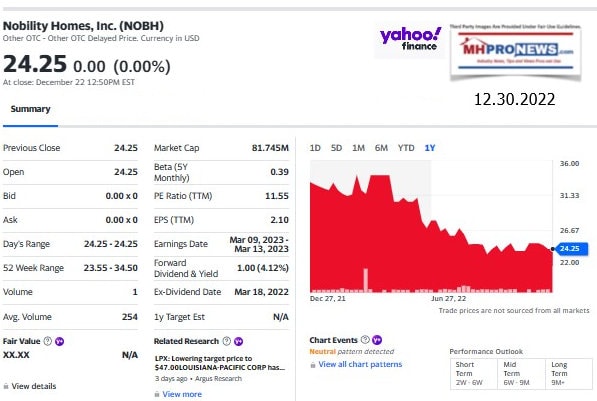
Task: Click the Avg. Volume value 254
Action: [x=130, y=317]
